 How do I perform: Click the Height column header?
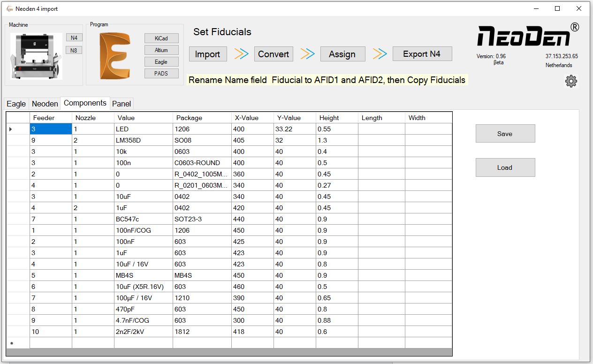pos(337,118)
